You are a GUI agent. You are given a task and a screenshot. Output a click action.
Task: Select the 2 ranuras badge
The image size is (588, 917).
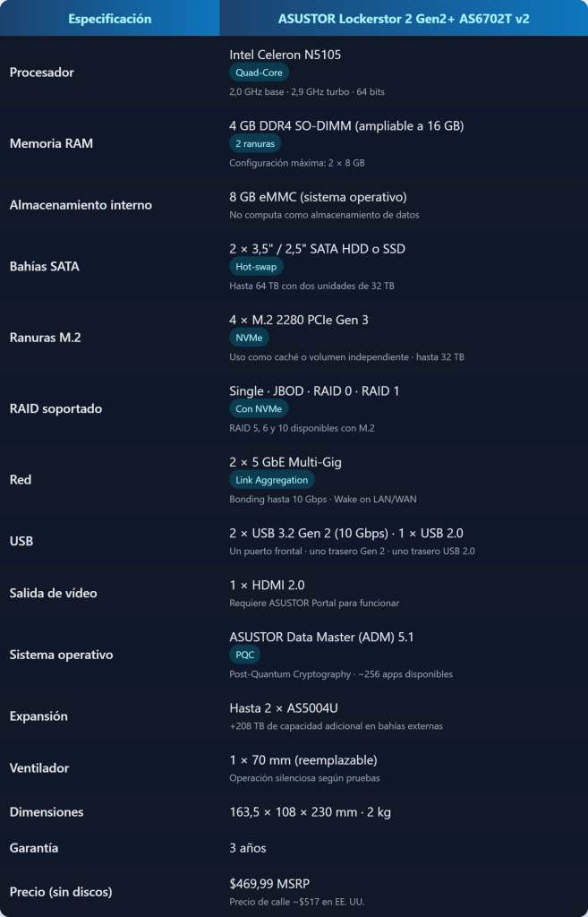click(x=255, y=144)
